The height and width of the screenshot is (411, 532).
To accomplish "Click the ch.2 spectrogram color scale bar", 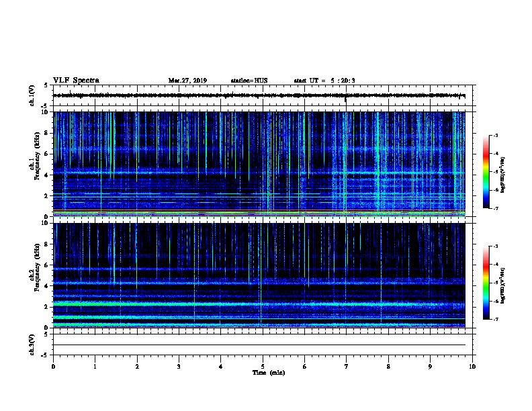I will point(486,283).
